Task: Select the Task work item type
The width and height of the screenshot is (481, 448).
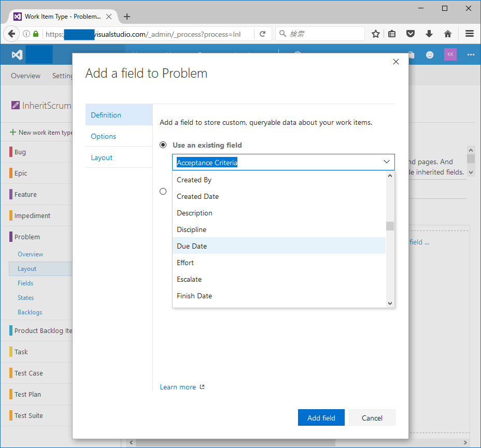Action: click(x=37, y=352)
